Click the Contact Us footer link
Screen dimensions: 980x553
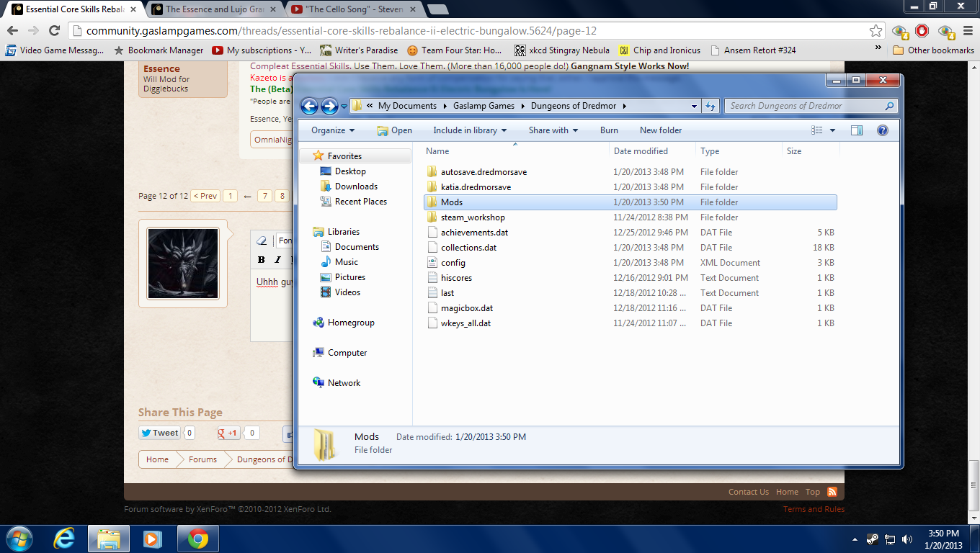point(748,492)
